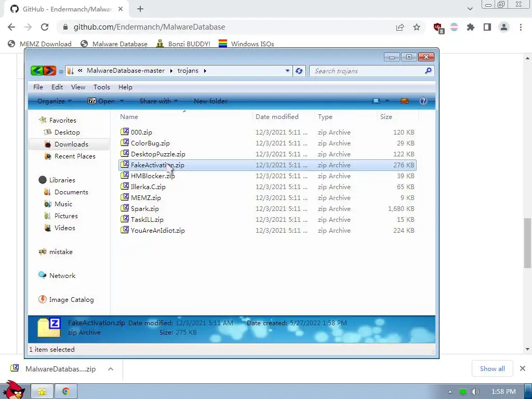Open Chrome three-dot menu
Image resolution: width=532 pixels, height=399 pixels.
pos(521,27)
